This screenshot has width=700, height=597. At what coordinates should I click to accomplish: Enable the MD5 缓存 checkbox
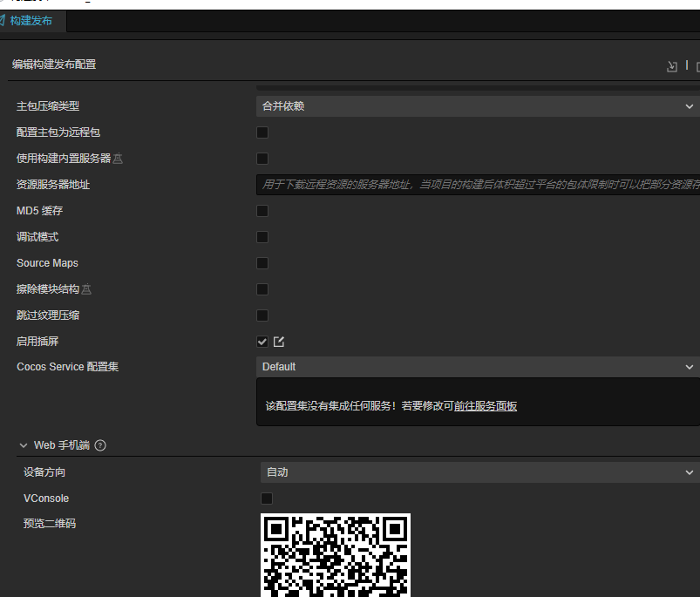click(262, 211)
